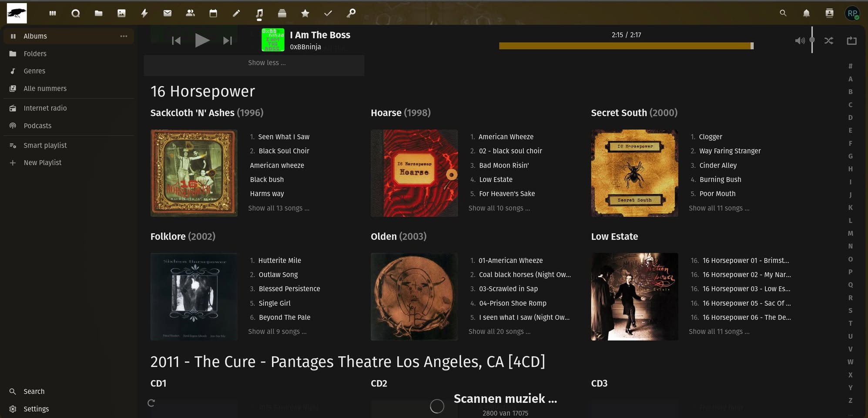Click the refresh icon beside the CD1 cover
868x418 pixels.
coord(151,403)
